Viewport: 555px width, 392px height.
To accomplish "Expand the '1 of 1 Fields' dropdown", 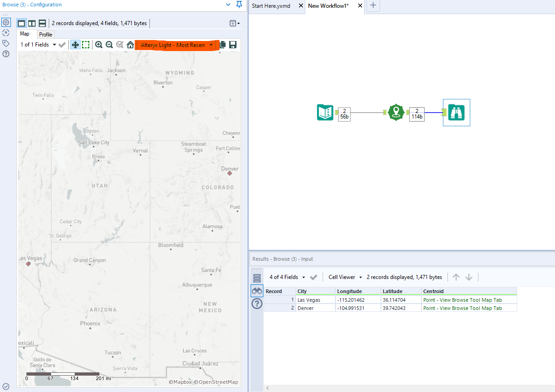I will point(38,45).
